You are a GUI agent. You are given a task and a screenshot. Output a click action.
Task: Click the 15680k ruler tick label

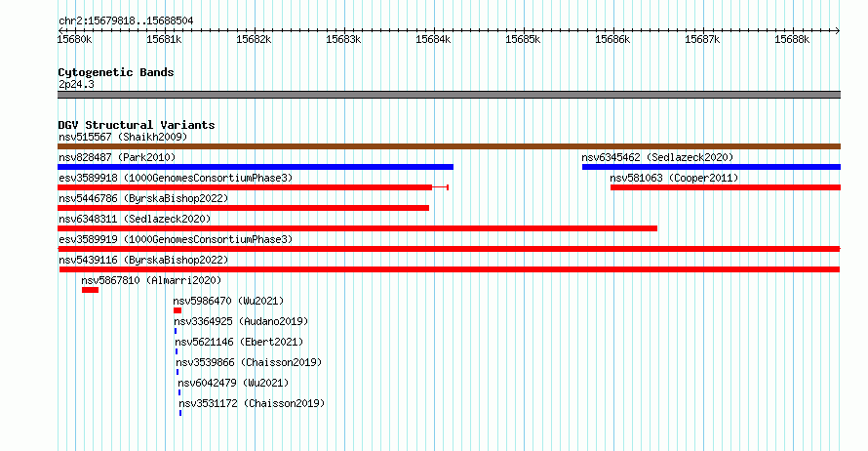[x=74, y=39]
